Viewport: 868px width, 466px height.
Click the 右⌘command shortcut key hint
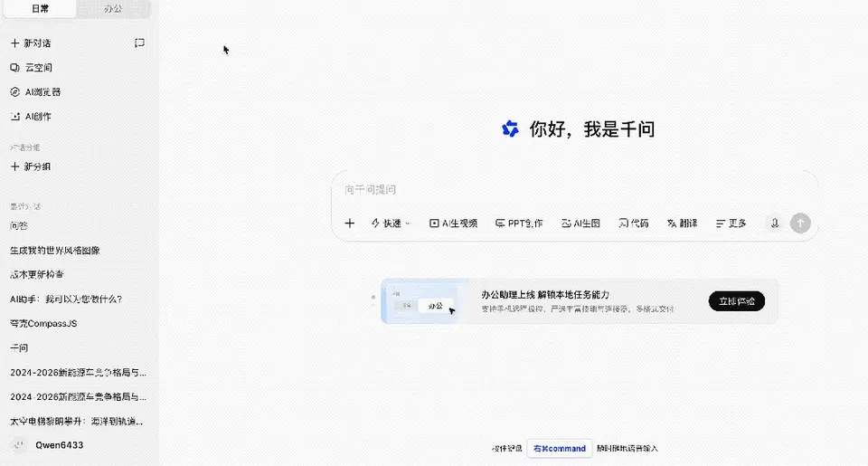tap(559, 448)
